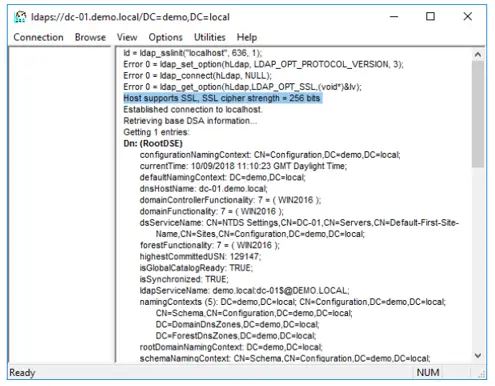Image resolution: width=495 pixels, height=386 pixels.
Task: Minimize the ldaps window
Action: click(x=394, y=16)
